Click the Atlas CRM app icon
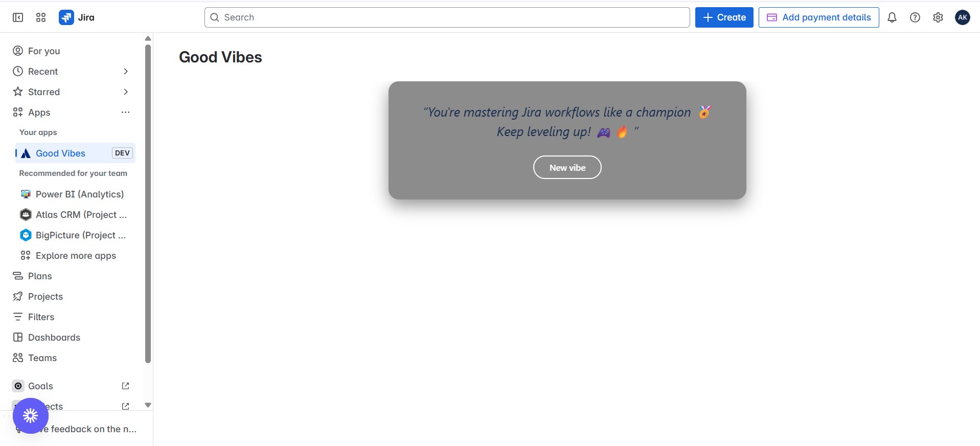980x446 pixels. pos(26,214)
